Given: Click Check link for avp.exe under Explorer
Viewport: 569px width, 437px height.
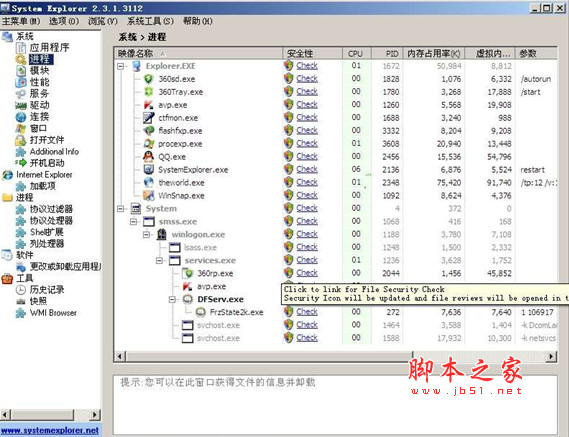Looking at the screenshot, I should click(307, 105).
